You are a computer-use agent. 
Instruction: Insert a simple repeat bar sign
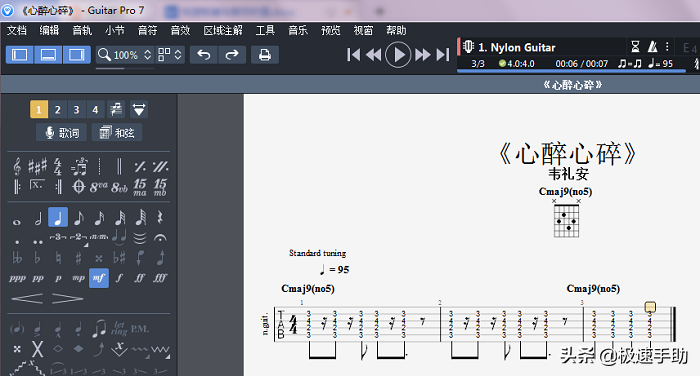point(140,167)
